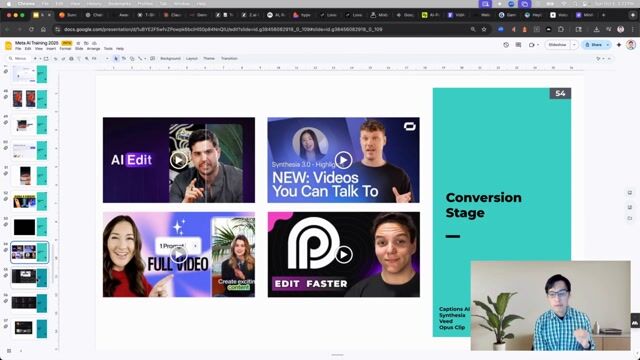Click the Transition toolbar button
This screenshot has height=360, width=640.
[229, 58]
